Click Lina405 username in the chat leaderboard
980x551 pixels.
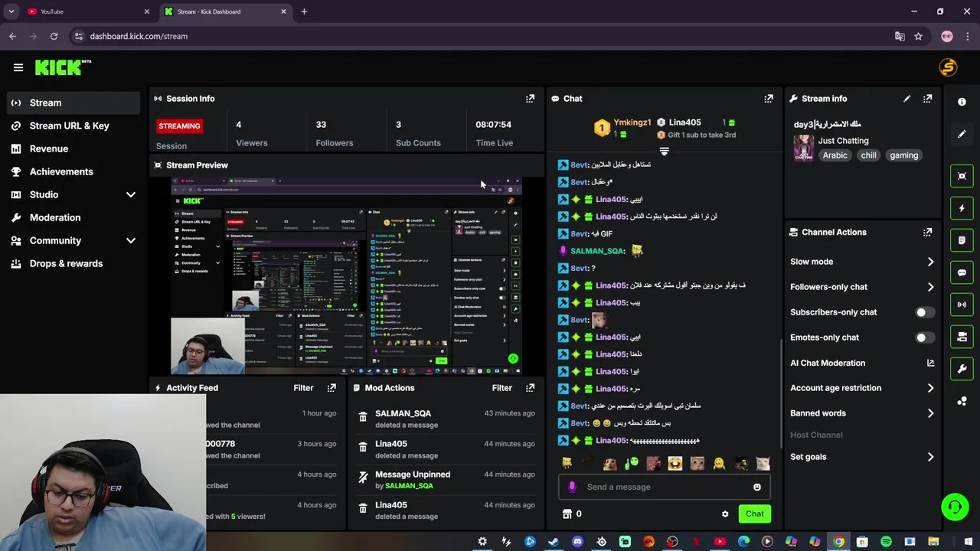(684, 122)
